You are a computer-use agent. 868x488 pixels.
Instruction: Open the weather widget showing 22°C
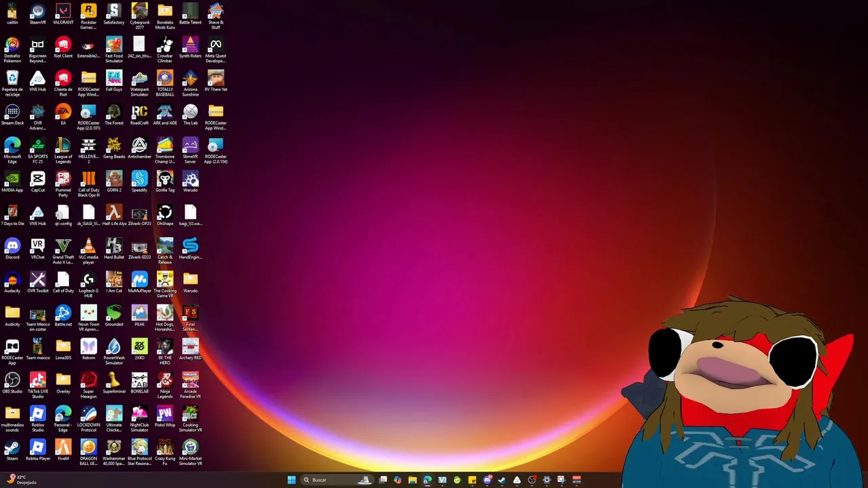[x=20, y=480]
